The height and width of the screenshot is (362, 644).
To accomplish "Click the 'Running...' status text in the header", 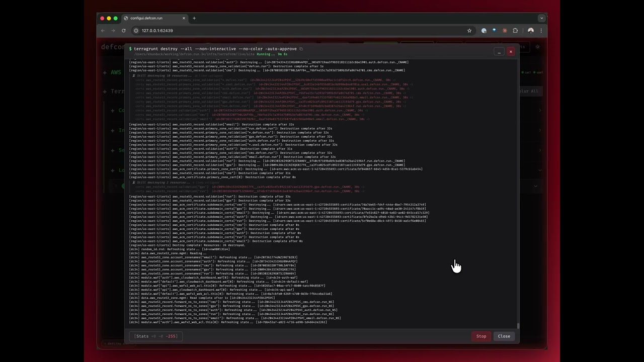I will pyautogui.click(x=266, y=54).
